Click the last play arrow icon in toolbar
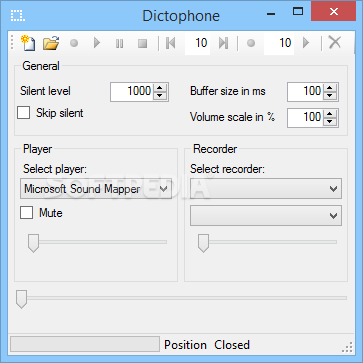The height and width of the screenshot is (363, 363). (306, 43)
